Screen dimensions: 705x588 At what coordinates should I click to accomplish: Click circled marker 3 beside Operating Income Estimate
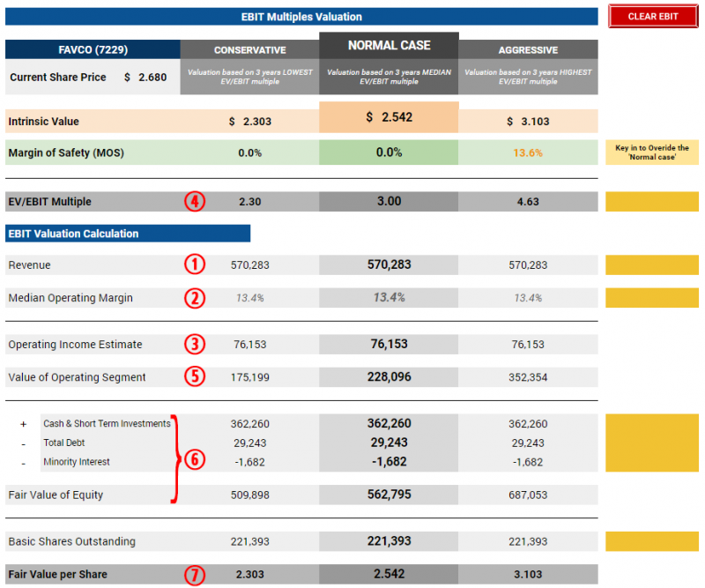point(196,344)
